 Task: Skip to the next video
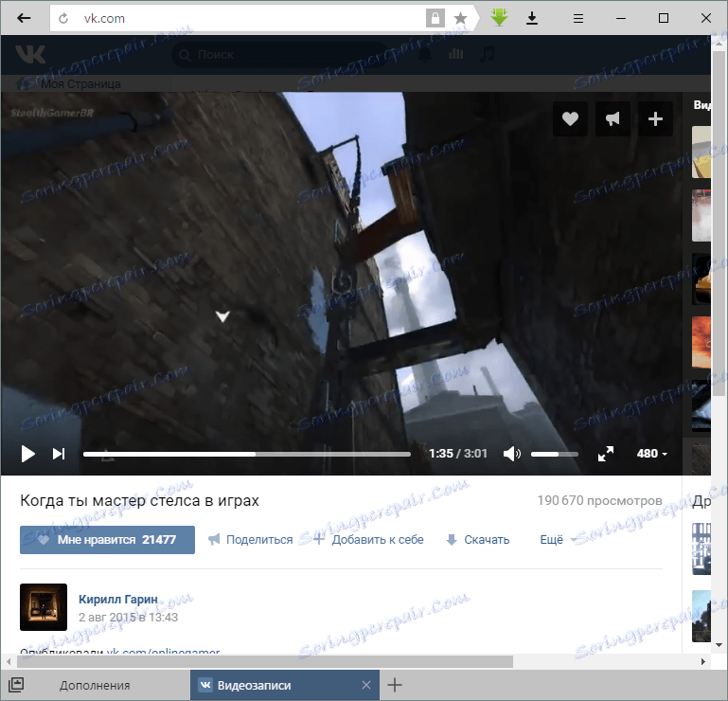(59, 454)
